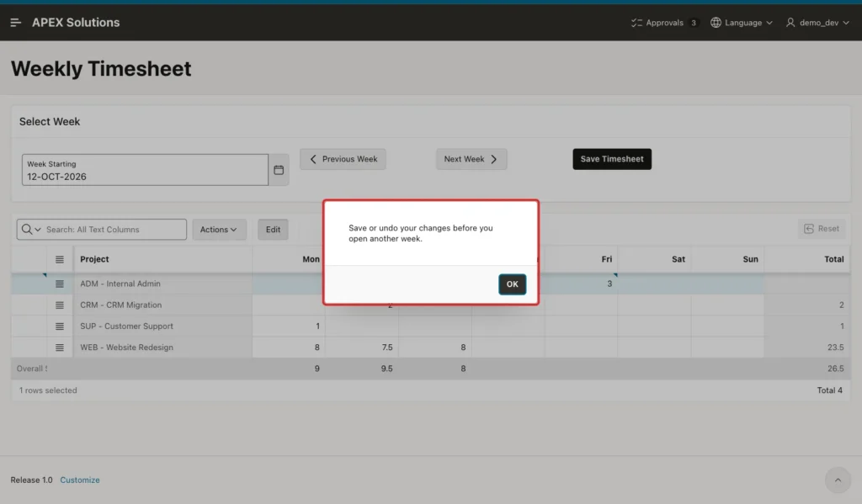Open the calendar date picker icon
This screenshot has height=504, width=862.
point(279,170)
